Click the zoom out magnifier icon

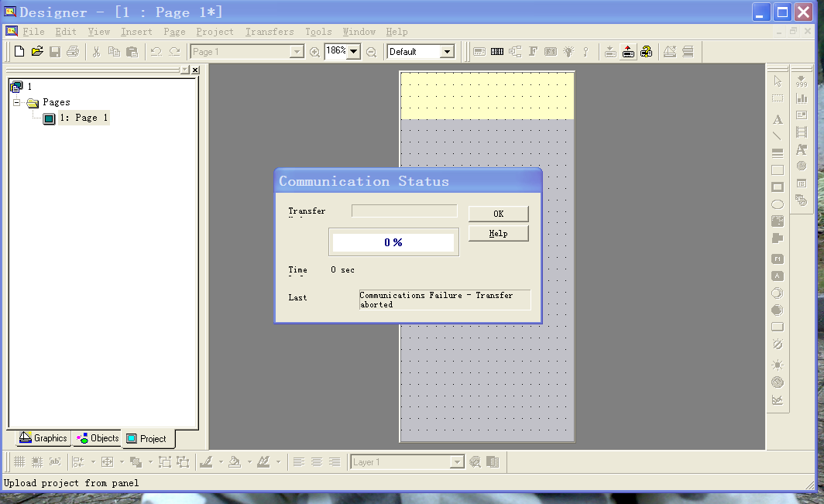[371, 52]
